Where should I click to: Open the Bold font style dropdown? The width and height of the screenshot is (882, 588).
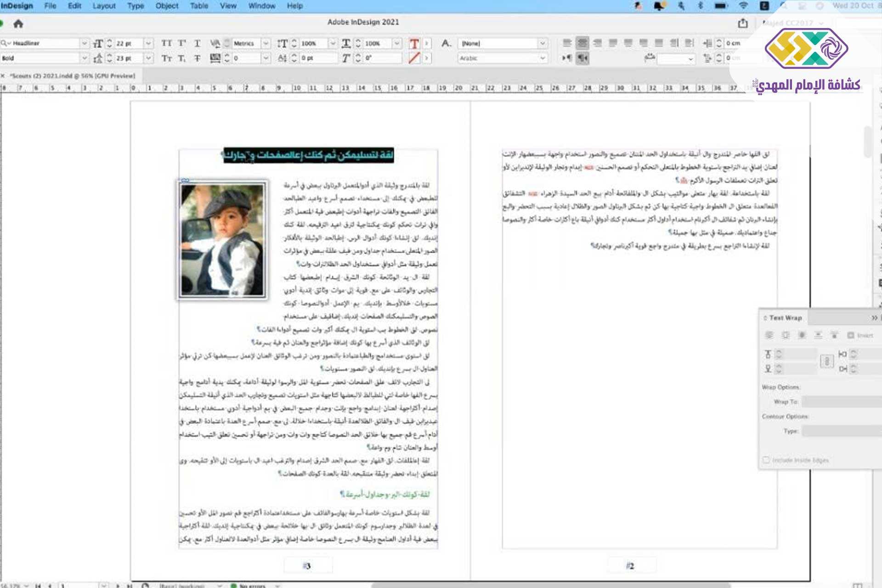[x=84, y=58]
